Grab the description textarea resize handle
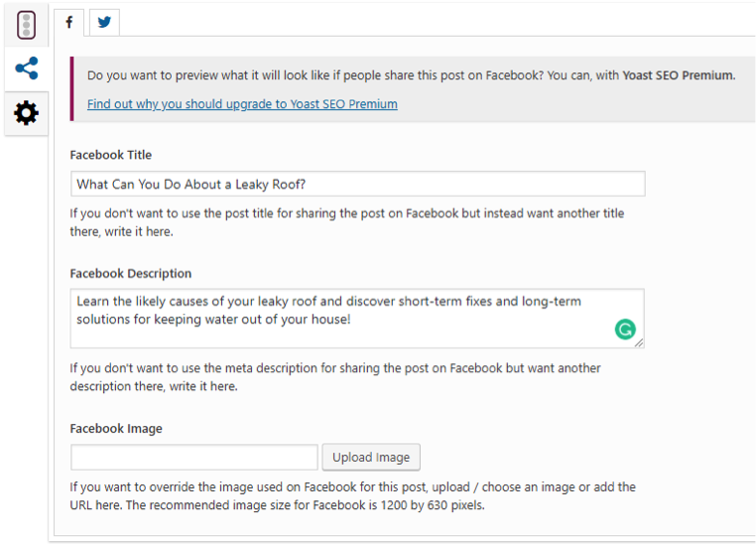The image size is (756, 545). pyautogui.click(x=639, y=342)
